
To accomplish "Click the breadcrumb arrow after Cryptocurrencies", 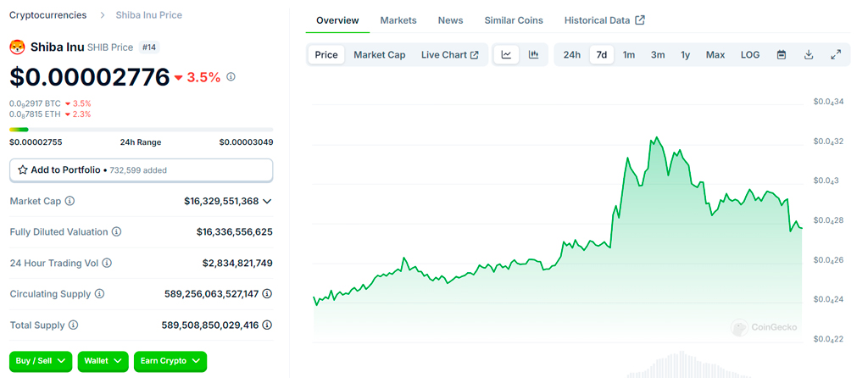I will pyautogui.click(x=103, y=15).
